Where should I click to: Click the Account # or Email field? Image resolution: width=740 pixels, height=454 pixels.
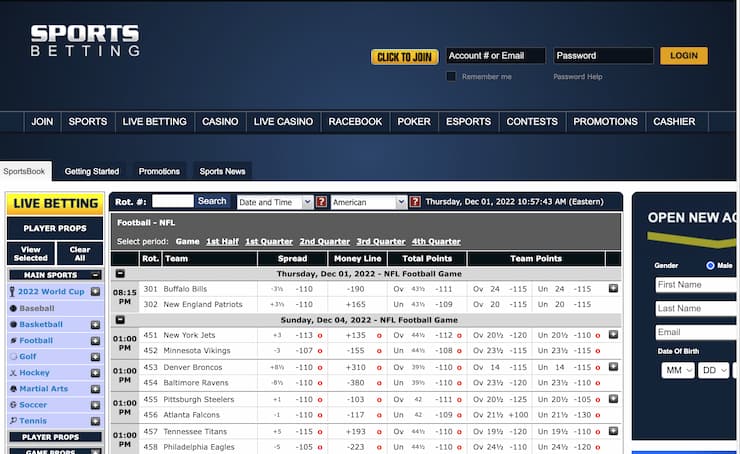pos(496,56)
